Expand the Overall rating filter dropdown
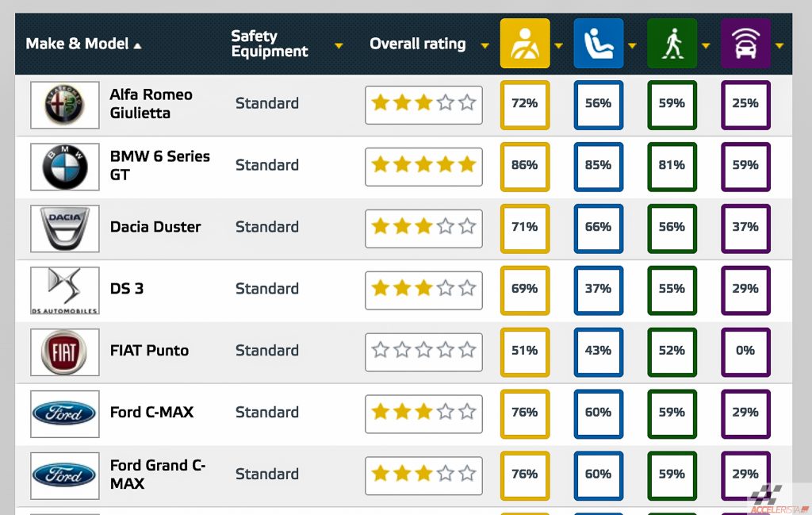This screenshot has height=515, width=812. pos(484,46)
